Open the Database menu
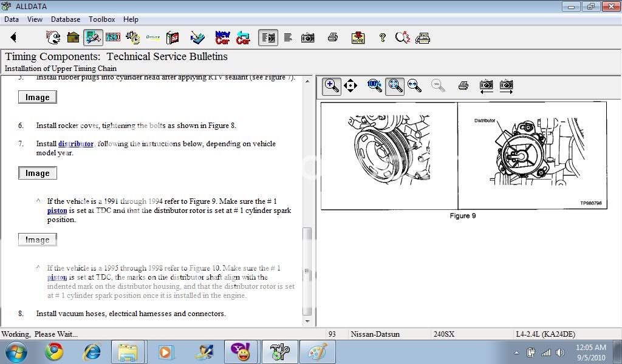This screenshot has height=364, width=622. click(66, 19)
